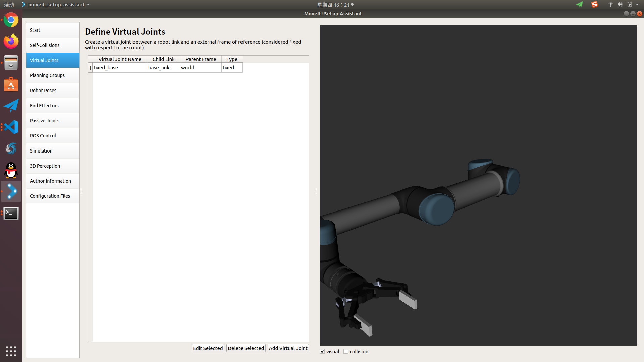
Task: Click the Virtual Joint Name column header
Action: pyautogui.click(x=120, y=59)
